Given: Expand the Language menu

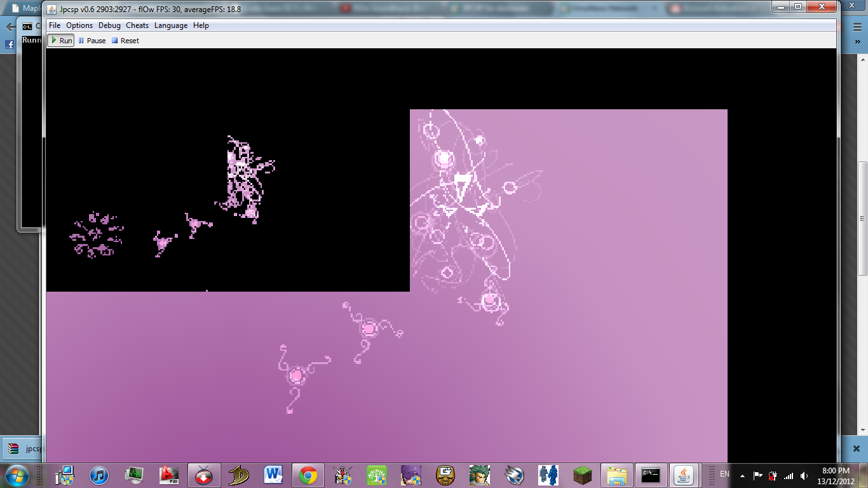Looking at the screenshot, I should 171,25.
